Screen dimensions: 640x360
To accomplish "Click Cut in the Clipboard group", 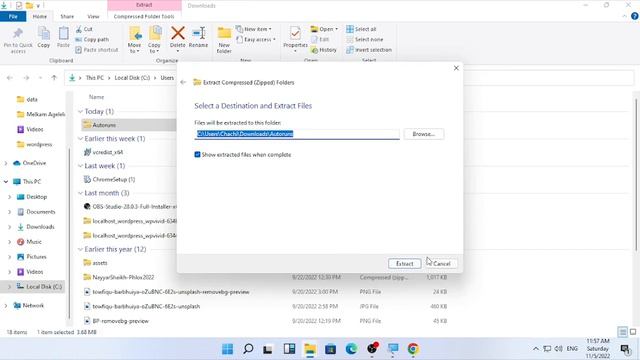I will pyautogui.click(x=84, y=29).
